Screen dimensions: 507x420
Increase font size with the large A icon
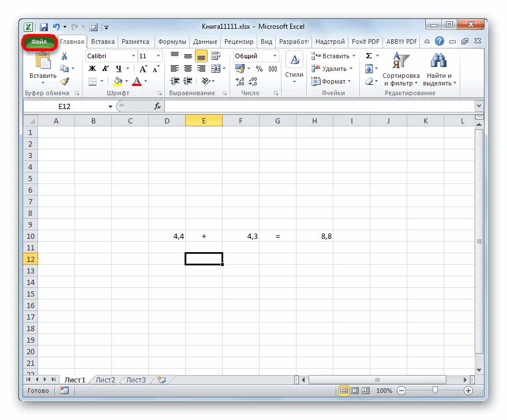point(143,69)
